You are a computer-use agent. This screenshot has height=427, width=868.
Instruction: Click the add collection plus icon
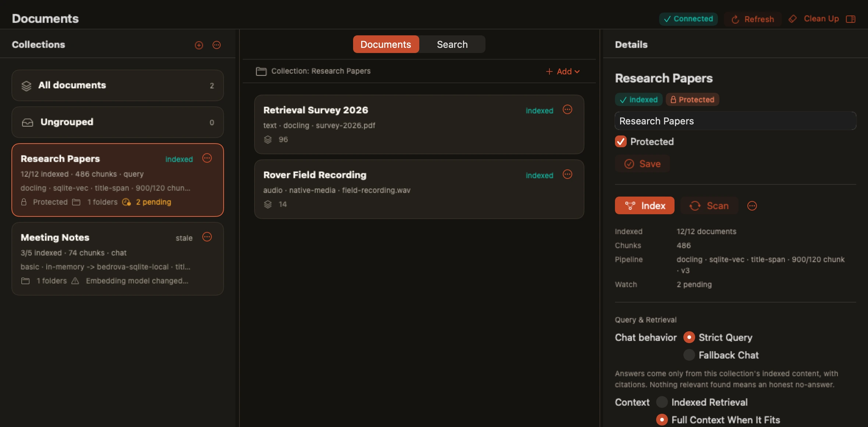199,45
